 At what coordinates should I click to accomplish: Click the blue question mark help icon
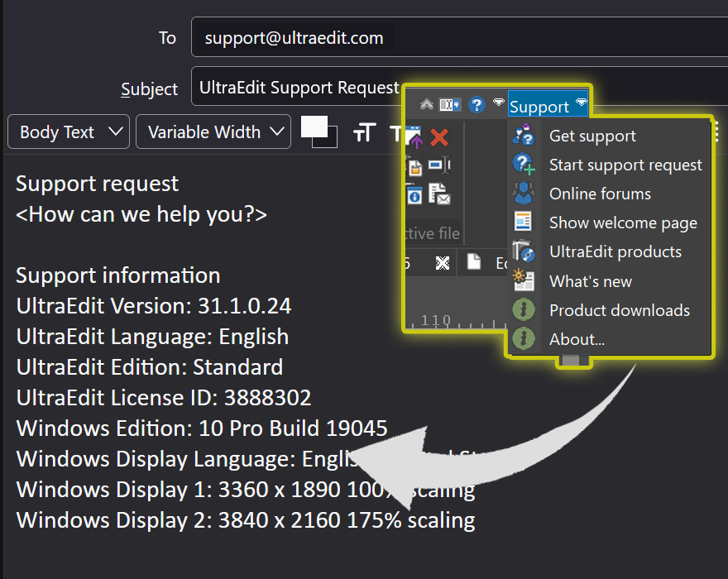click(x=477, y=104)
